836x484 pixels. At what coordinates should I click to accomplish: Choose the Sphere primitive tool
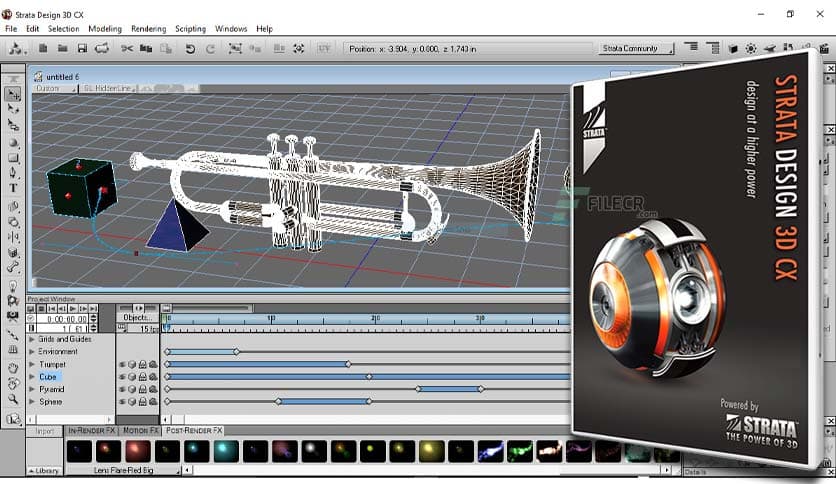(13, 143)
